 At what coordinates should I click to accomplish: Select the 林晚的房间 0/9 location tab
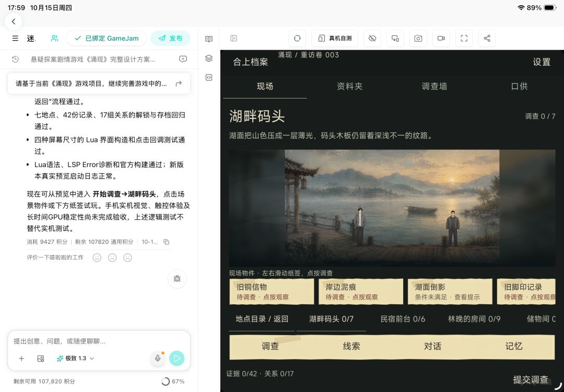474,319
